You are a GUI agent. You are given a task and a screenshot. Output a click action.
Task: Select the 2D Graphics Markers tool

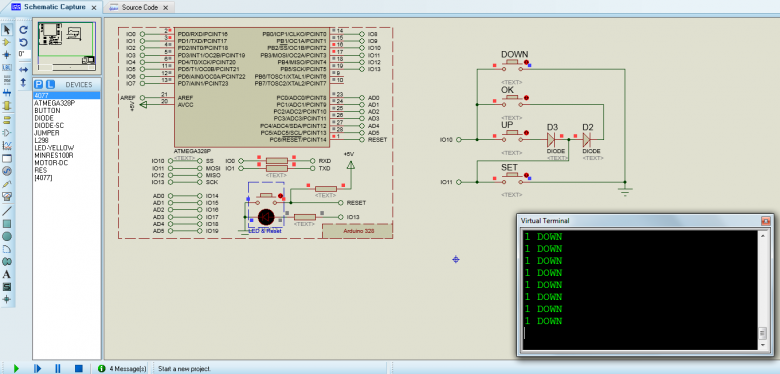point(6,299)
